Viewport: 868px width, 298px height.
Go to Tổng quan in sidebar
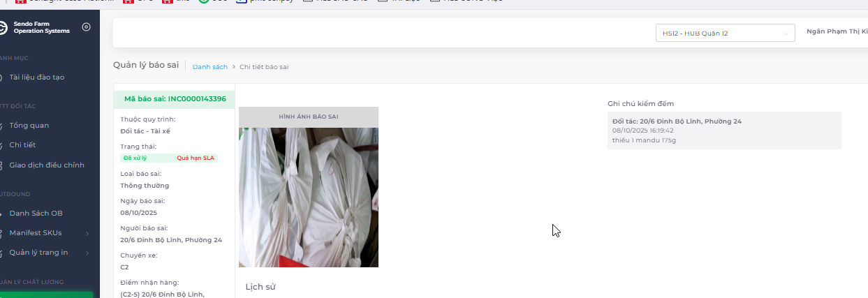tap(29, 126)
